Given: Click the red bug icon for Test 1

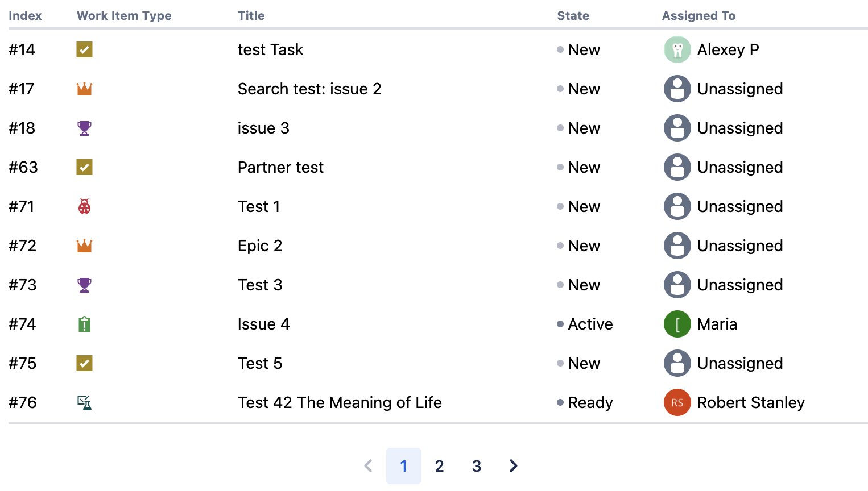Looking at the screenshot, I should pos(84,207).
